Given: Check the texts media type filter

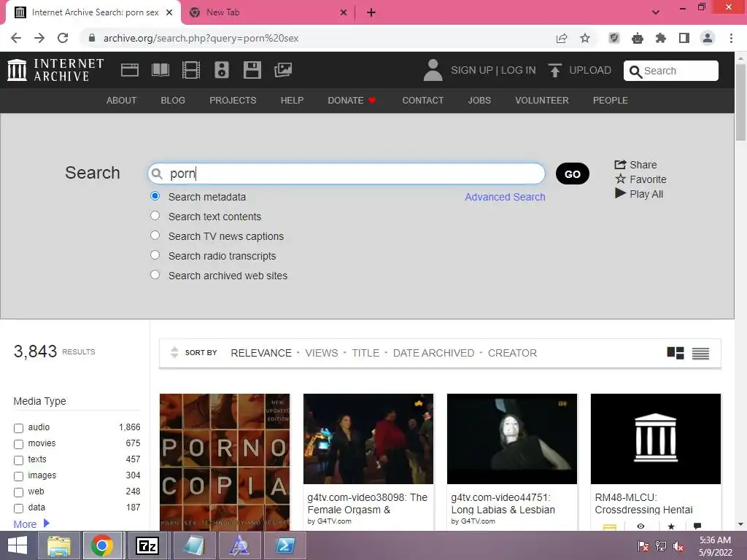Looking at the screenshot, I should [x=18, y=461].
